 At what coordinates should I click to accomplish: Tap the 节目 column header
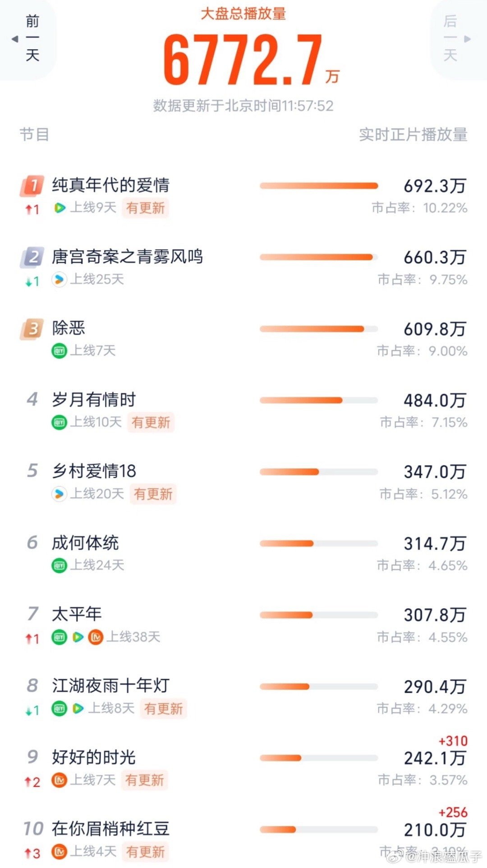[x=34, y=134]
